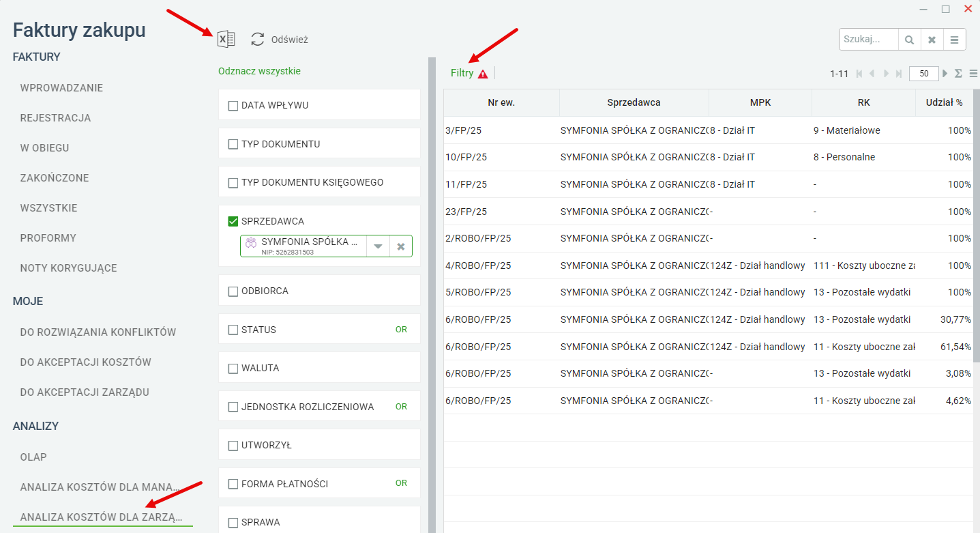The width and height of the screenshot is (980, 533).
Task: Enable the UTWORZYŁ filter checkbox
Action: pos(233,446)
